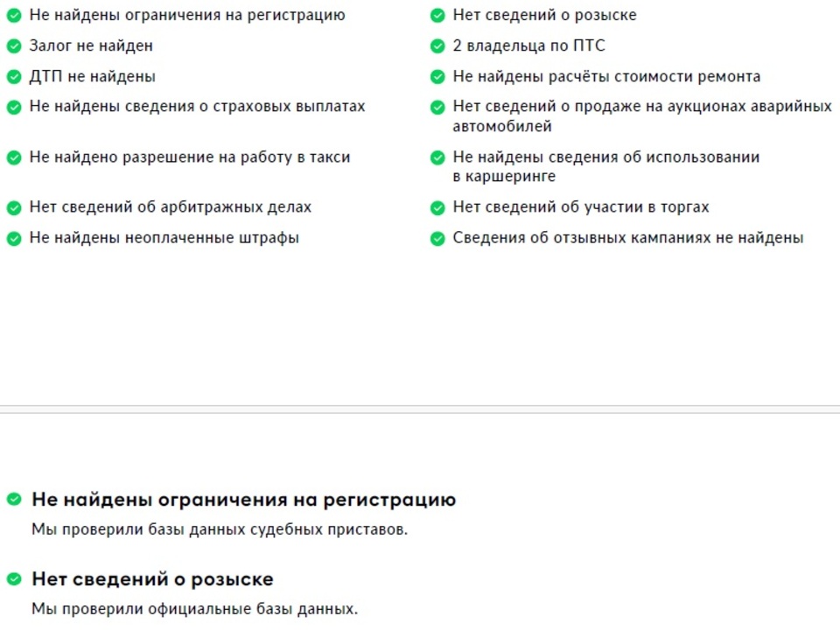Click check icon next to '2 владельца по ПТС'

(437, 46)
